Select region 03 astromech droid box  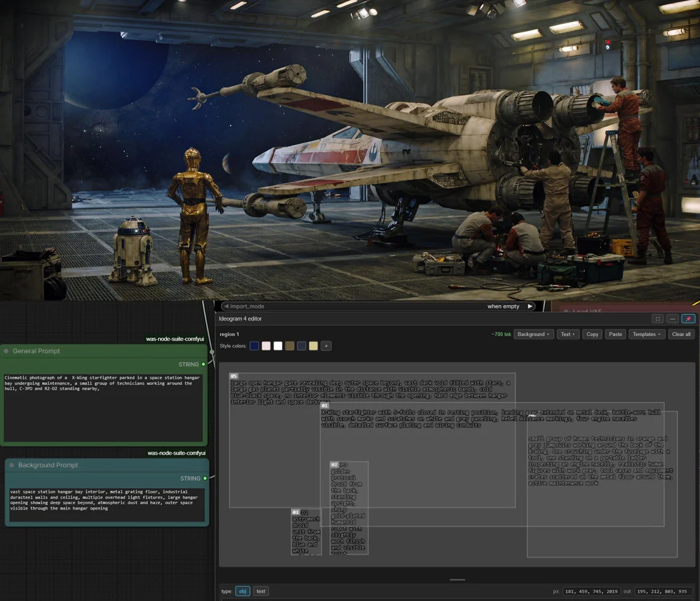pyautogui.click(x=306, y=532)
